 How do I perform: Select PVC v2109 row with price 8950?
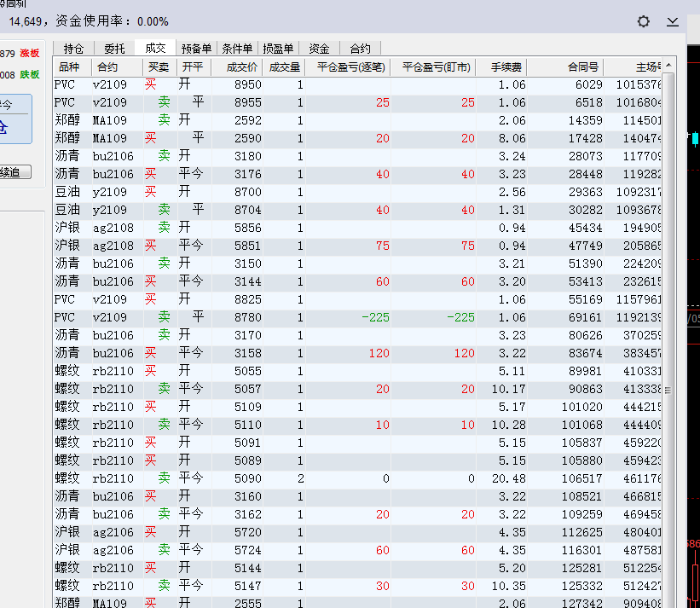pyautogui.click(x=357, y=84)
